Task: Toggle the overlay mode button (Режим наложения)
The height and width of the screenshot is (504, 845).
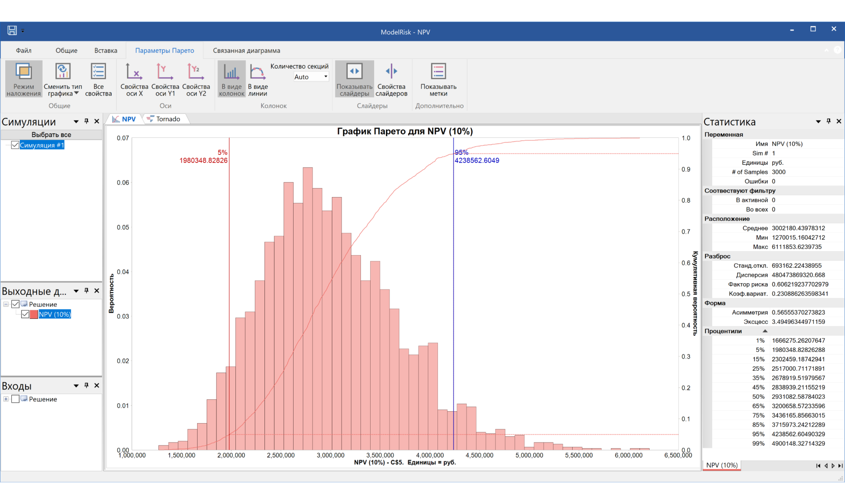Action: 24,79
